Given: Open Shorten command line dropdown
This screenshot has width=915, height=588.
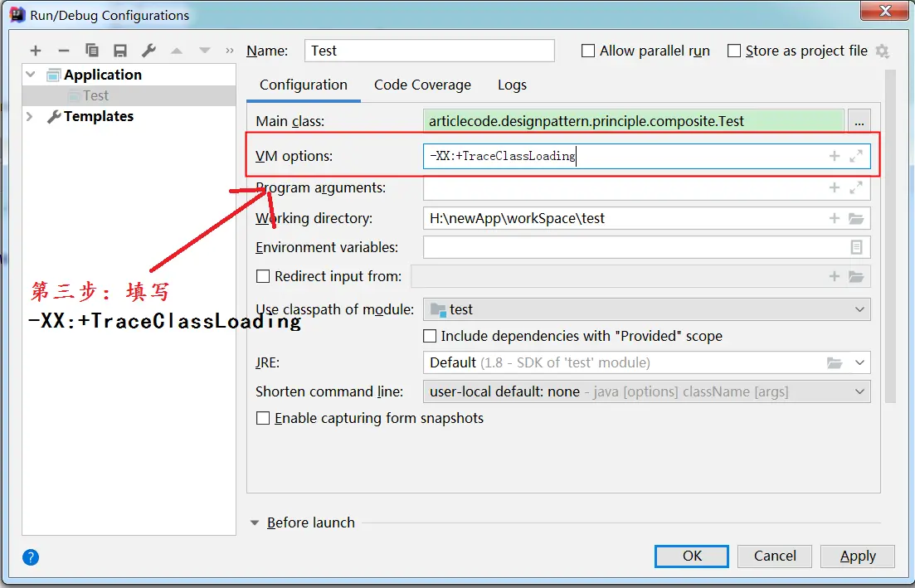Looking at the screenshot, I should pyautogui.click(x=646, y=391).
